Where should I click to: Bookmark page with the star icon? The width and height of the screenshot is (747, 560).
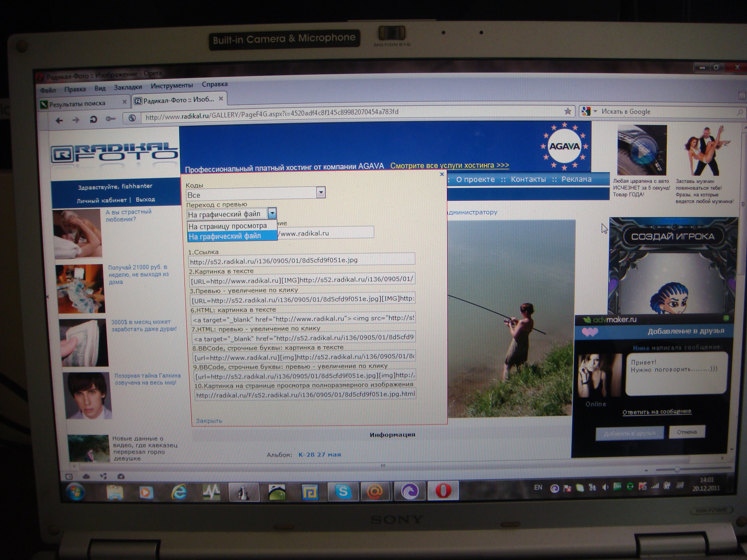point(568,111)
